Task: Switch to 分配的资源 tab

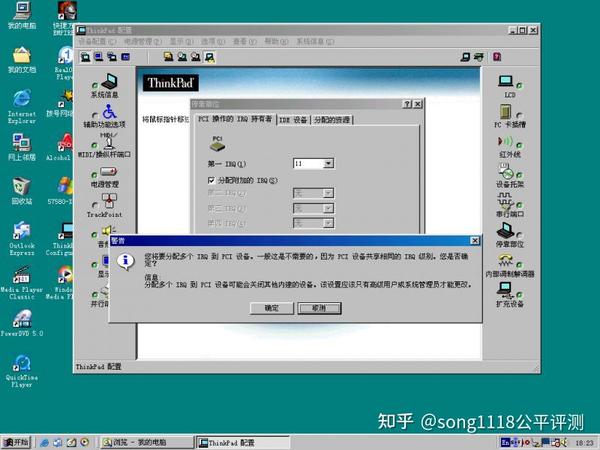Action: click(x=332, y=120)
